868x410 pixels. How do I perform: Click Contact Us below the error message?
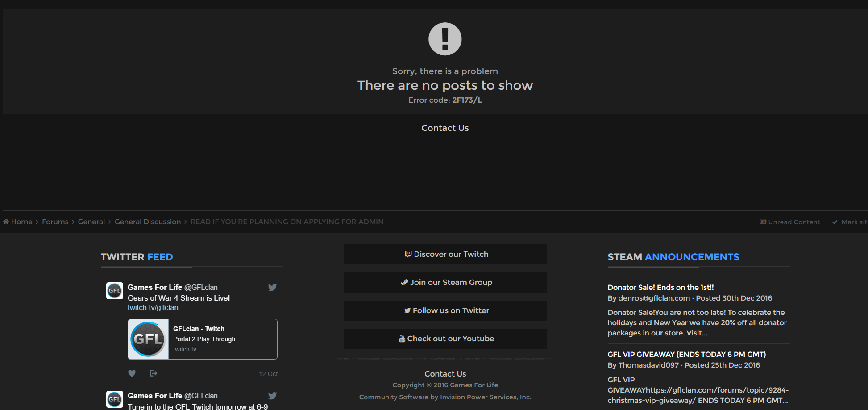(x=445, y=128)
